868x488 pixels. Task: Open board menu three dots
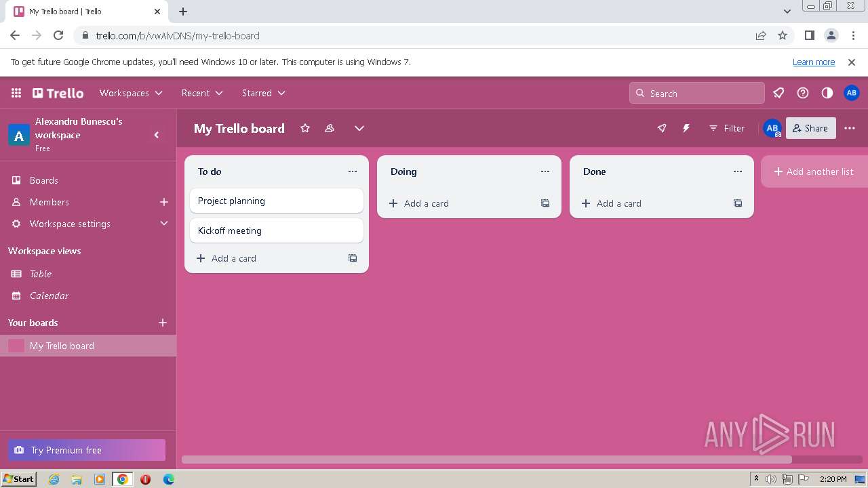click(x=850, y=128)
